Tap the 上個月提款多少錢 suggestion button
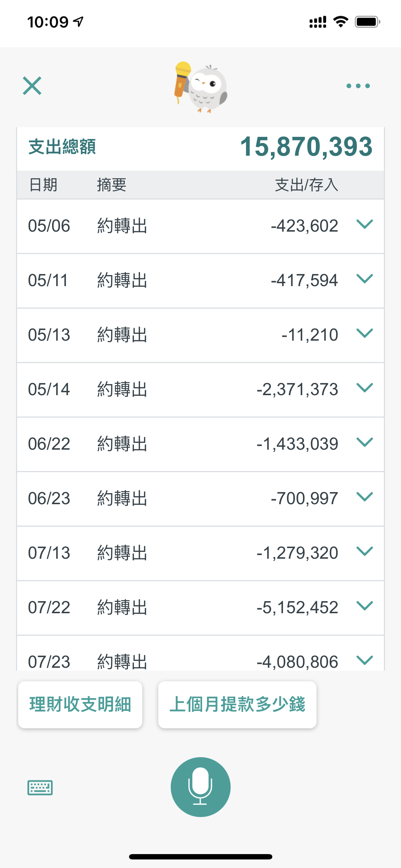The width and height of the screenshot is (401, 868). [237, 704]
